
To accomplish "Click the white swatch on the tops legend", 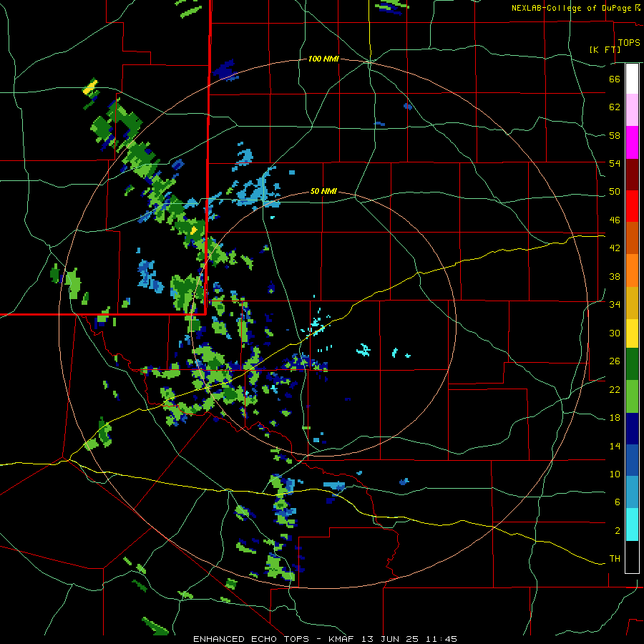I will pyautogui.click(x=632, y=79).
